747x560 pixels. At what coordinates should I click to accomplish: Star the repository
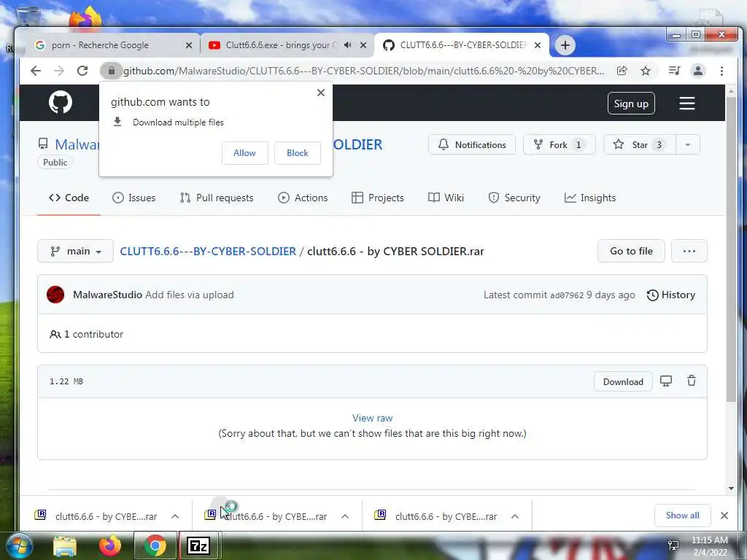click(x=639, y=145)
